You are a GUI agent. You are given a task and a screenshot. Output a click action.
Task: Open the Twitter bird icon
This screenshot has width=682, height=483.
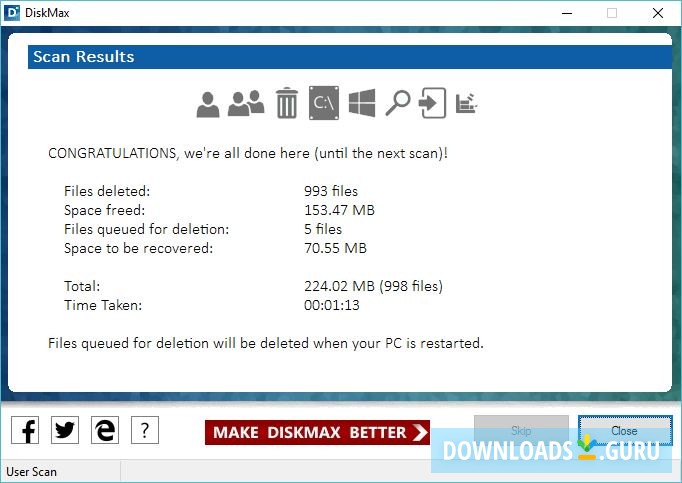65,430
